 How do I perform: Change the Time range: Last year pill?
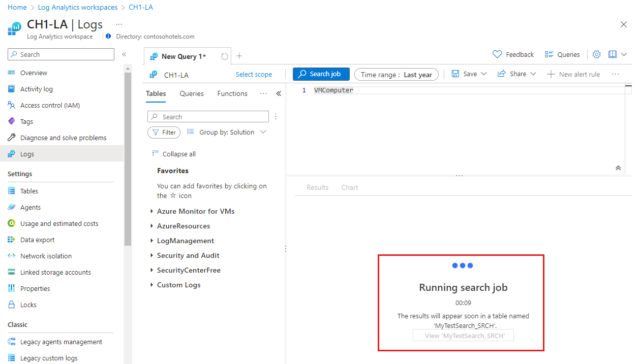396,75
